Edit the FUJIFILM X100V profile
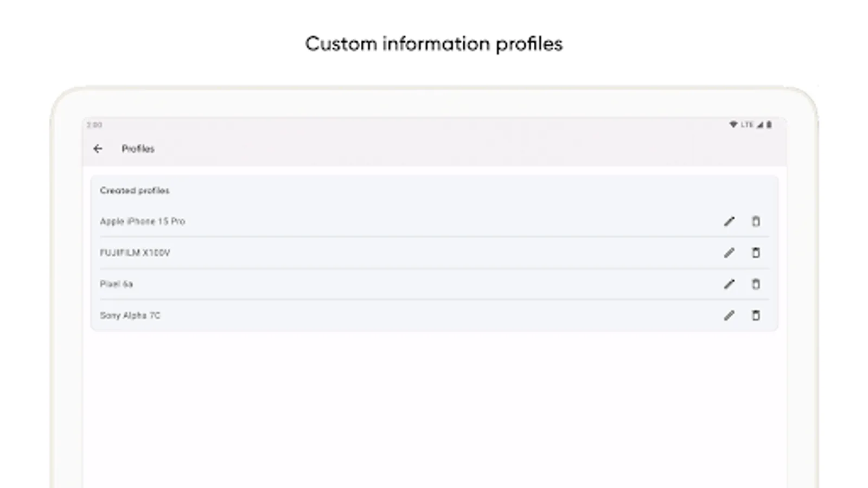The width and height of the screenshot is (868, 488). (729, 253)
